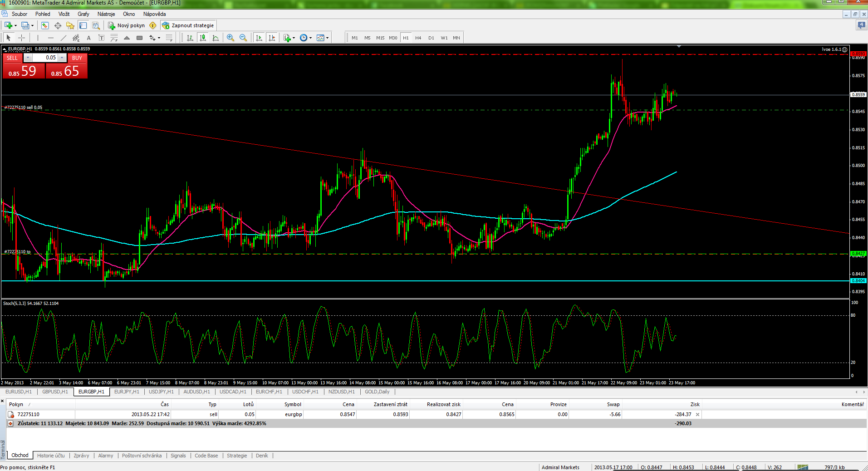Click the red BUY button
Image resolution: width=868 pixels, height=471 pixels.
coord(77,58)
